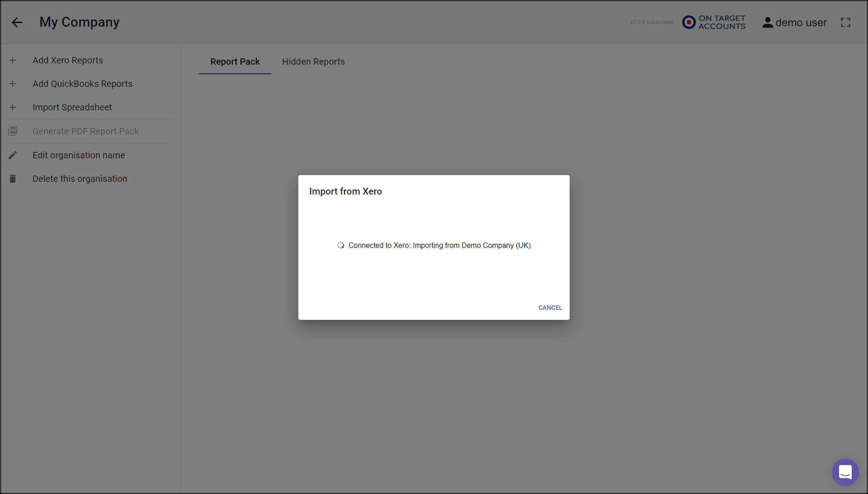The width and height of the screenshot is (868, 494).
Task: Click the On Target Accounts logo
Action: click(714, 22)
